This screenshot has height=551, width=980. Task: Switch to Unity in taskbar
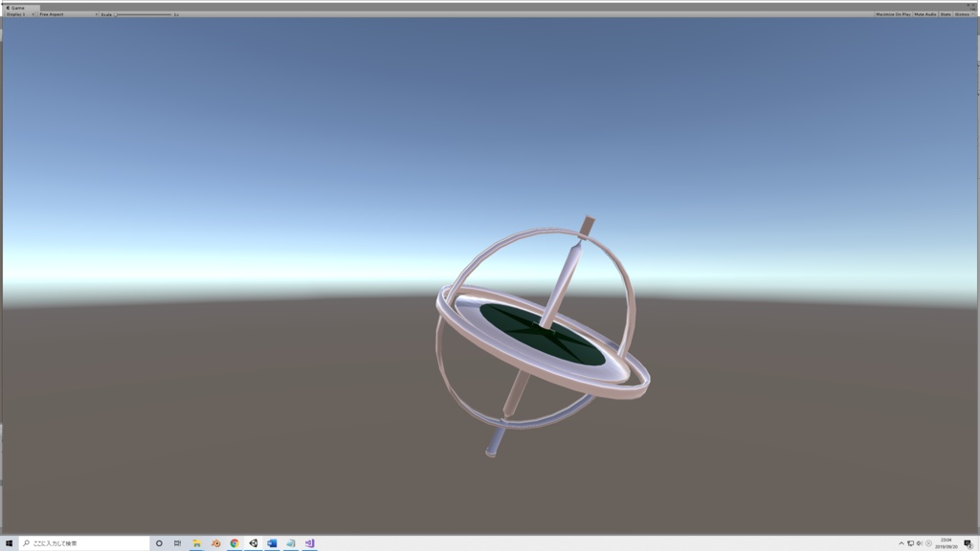(253, 543)
